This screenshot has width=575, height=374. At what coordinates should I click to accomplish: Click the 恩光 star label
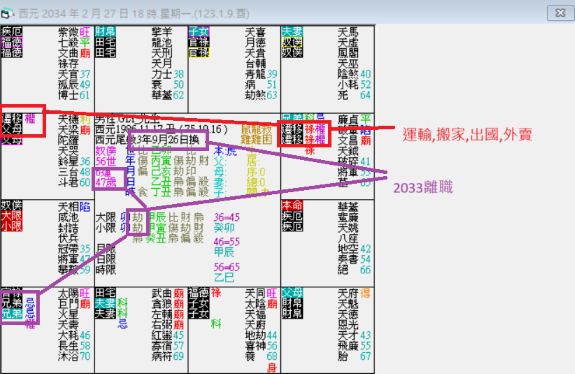348,325
